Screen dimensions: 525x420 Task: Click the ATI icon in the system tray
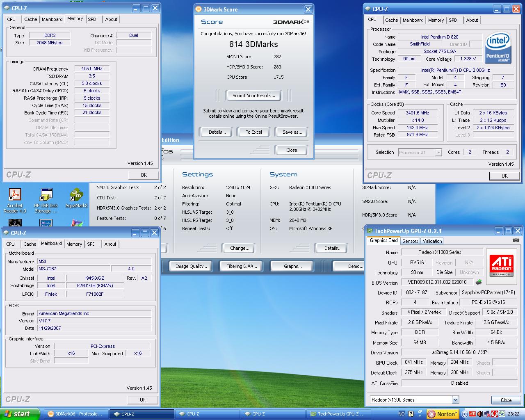(x=472, y=414)
